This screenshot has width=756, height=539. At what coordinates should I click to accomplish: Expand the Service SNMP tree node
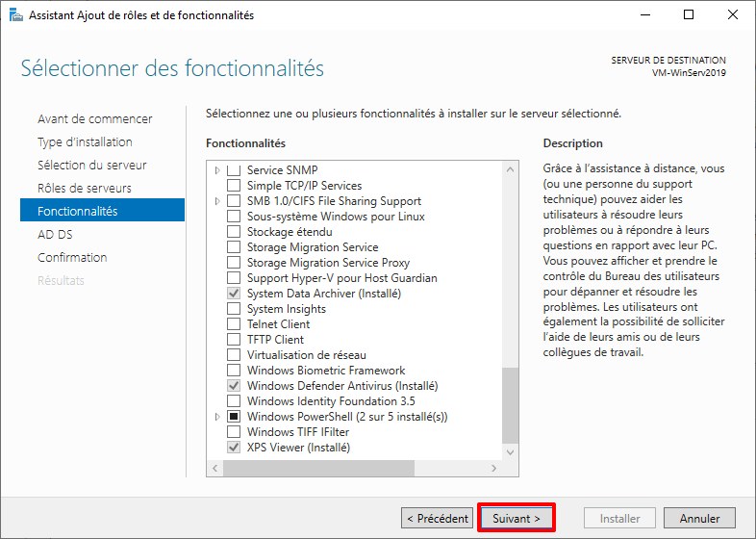[x=217, y=170]
